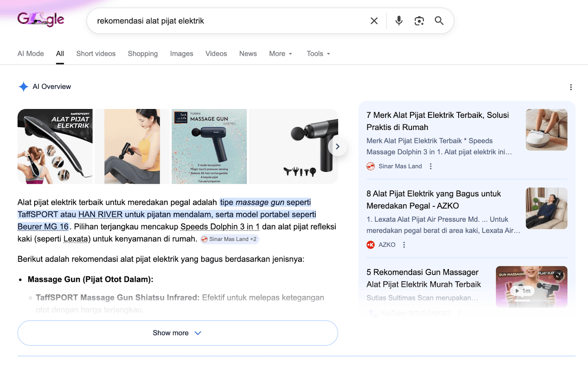Open the Tools dropdown
The height and width of the screenshot is (366, 588).
tap(319, 54)
